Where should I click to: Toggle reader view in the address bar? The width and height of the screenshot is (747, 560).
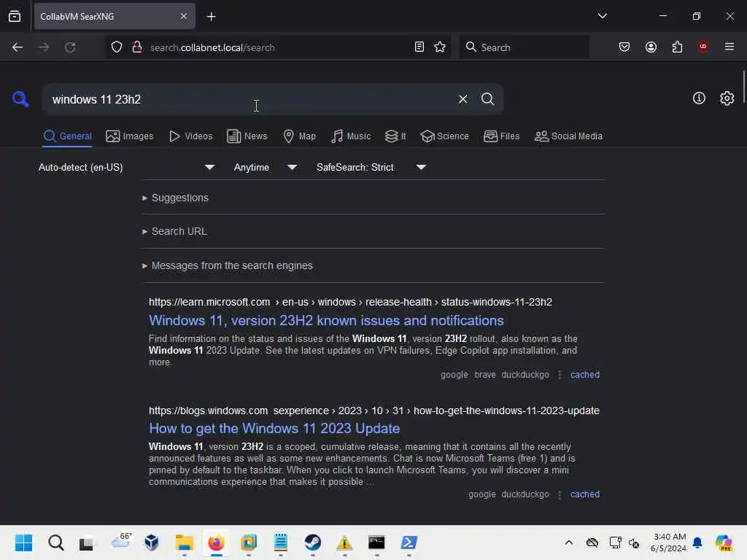[x=419, y=47]
